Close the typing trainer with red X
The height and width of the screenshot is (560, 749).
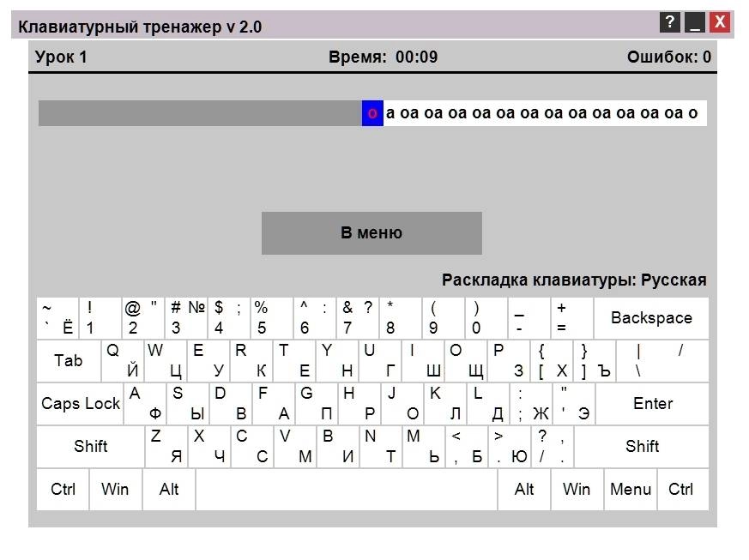720,22
